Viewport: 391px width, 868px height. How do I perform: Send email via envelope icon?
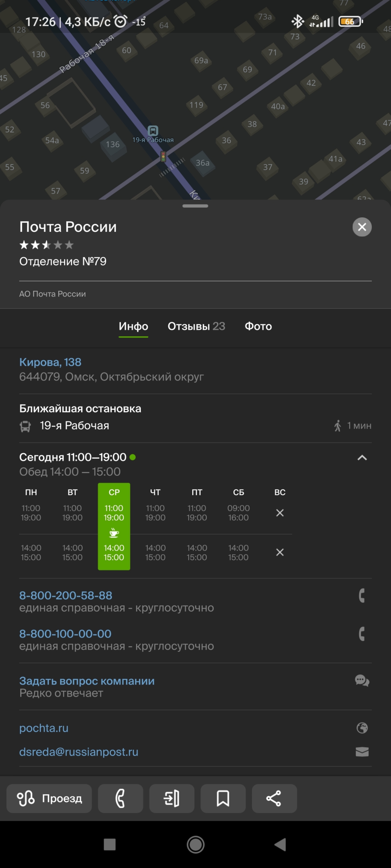[362, 752]
